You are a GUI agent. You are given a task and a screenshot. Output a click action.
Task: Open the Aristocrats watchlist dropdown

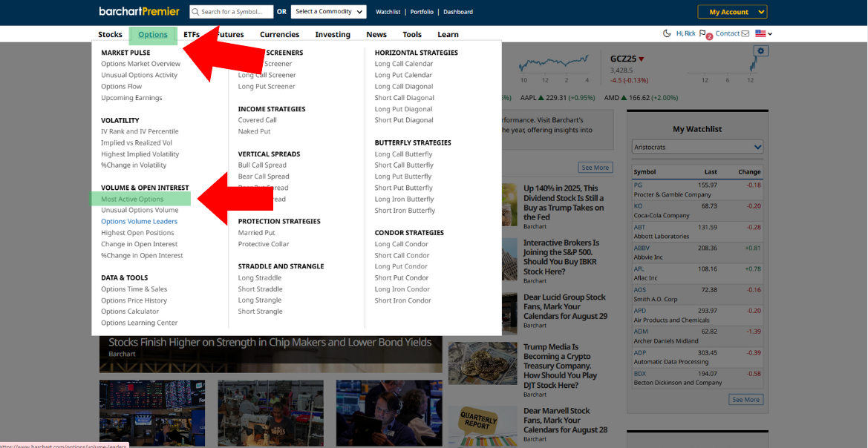point(697,147)
